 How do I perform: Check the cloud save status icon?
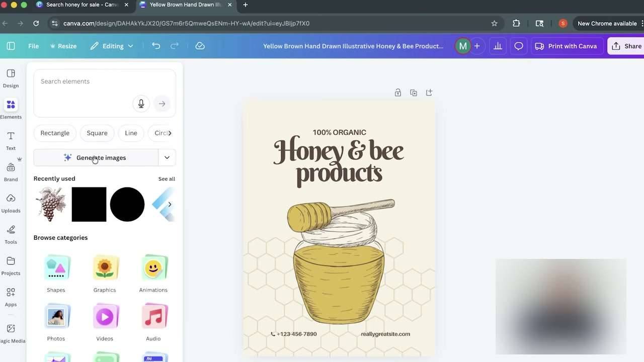pyautogui.click(x=200, y=46)
